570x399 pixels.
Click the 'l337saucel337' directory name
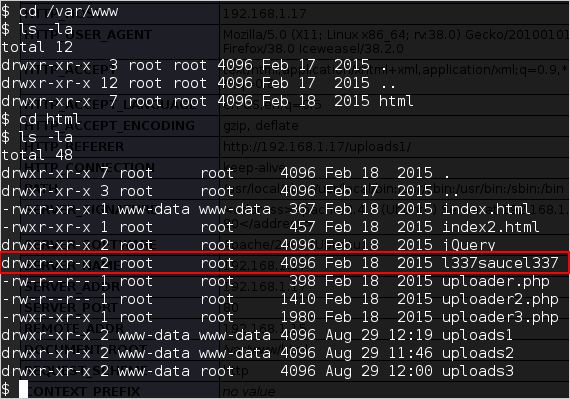pos(500,263)
